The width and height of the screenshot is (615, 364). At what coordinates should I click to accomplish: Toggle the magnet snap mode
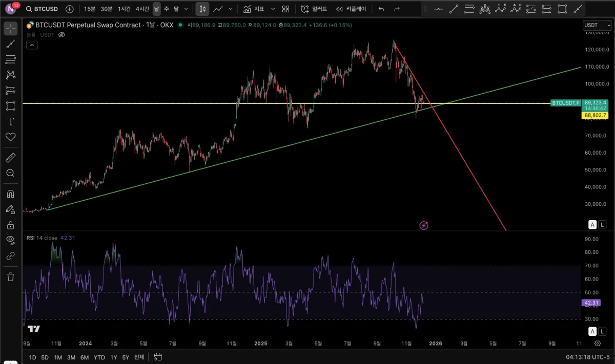click(x=10, y=194)
